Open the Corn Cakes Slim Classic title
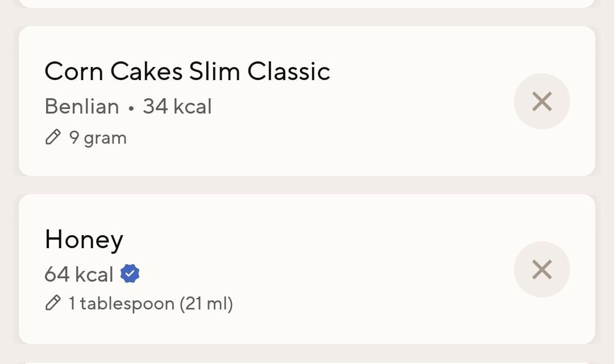This screenshot has height=364, width=614. [187, 72]
